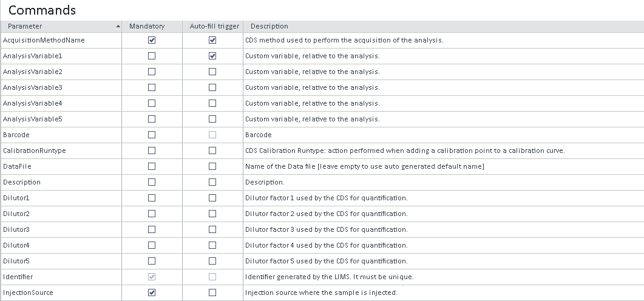Enable Auto-fill trigger for Dilutor3
Image resolution: width=644 pixels, height=301 pixels.
click(x=212, y=229)
